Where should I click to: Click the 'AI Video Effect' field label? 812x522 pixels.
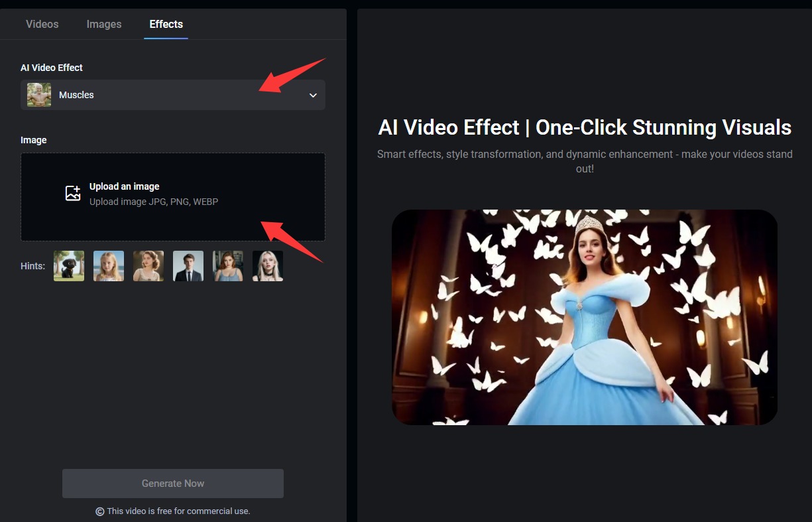tap(52, 68)
